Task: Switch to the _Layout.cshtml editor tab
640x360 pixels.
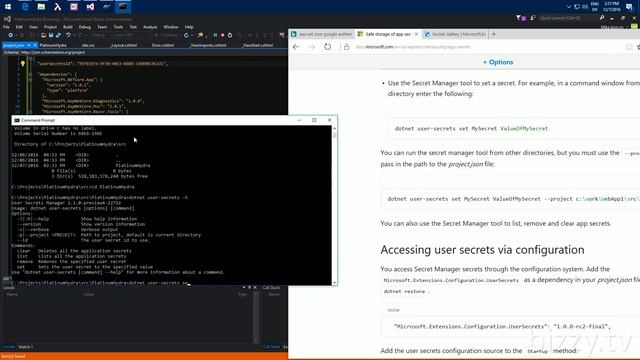Action: point(124,45)
